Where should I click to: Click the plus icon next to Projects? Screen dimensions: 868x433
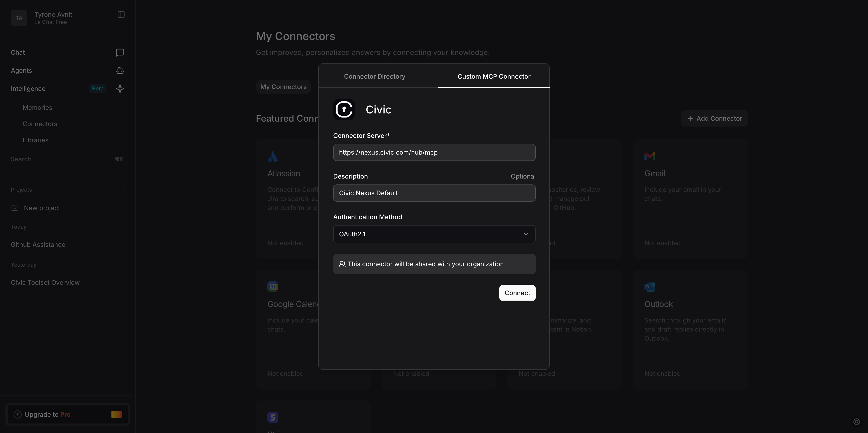click(121, 190)
